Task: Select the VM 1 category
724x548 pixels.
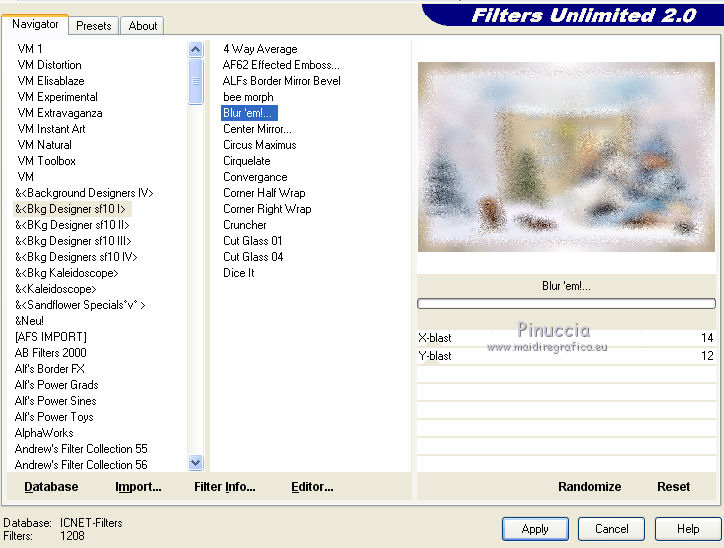Action: tap(30, 49)
